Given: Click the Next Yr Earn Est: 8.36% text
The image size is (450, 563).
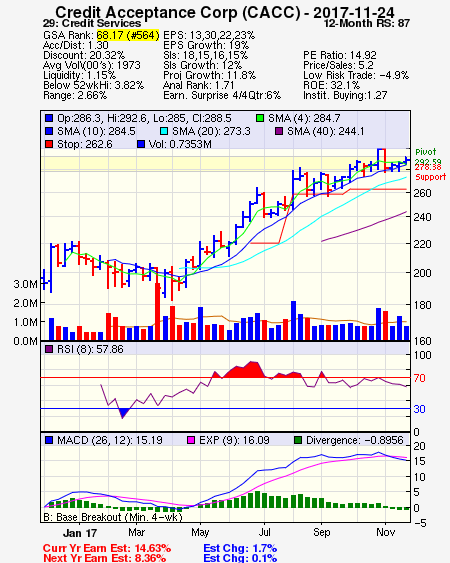Looking at the screenshot, I should point(105,558).
